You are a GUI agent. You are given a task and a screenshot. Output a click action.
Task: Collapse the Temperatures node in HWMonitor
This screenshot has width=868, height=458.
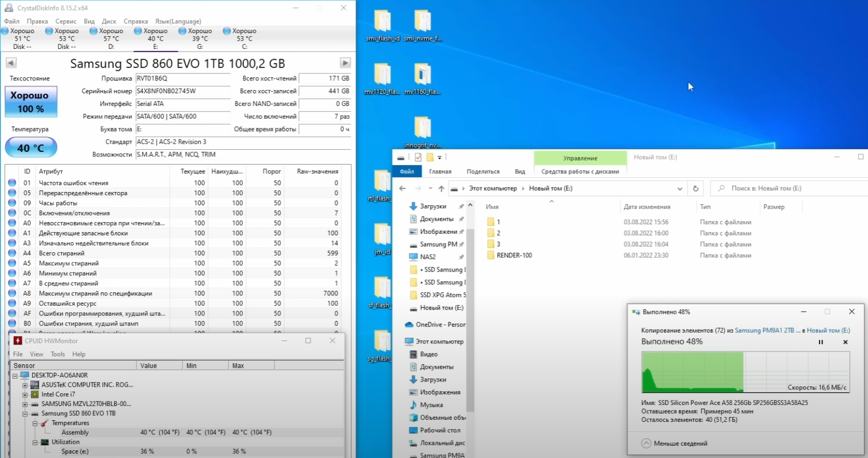tap(35, 423)
